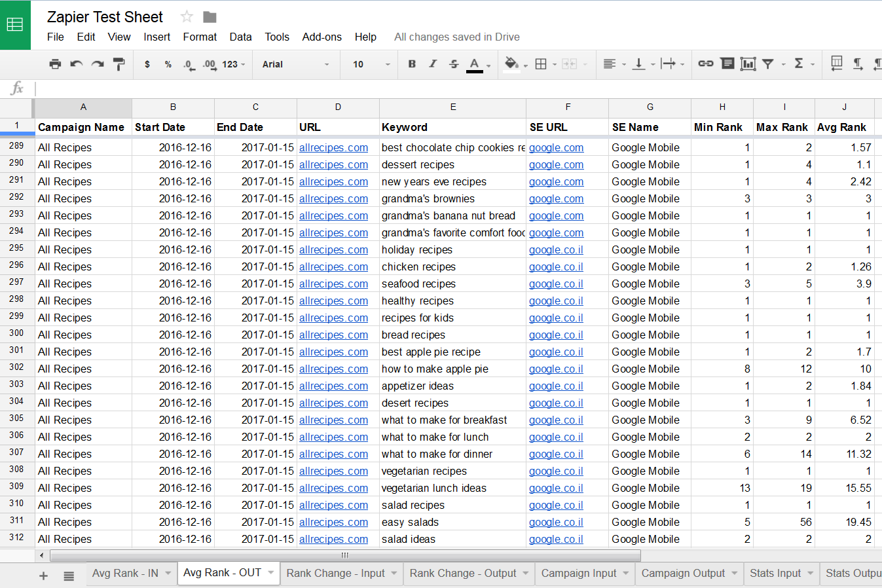Toggle bold formatting

pos(412,64)
